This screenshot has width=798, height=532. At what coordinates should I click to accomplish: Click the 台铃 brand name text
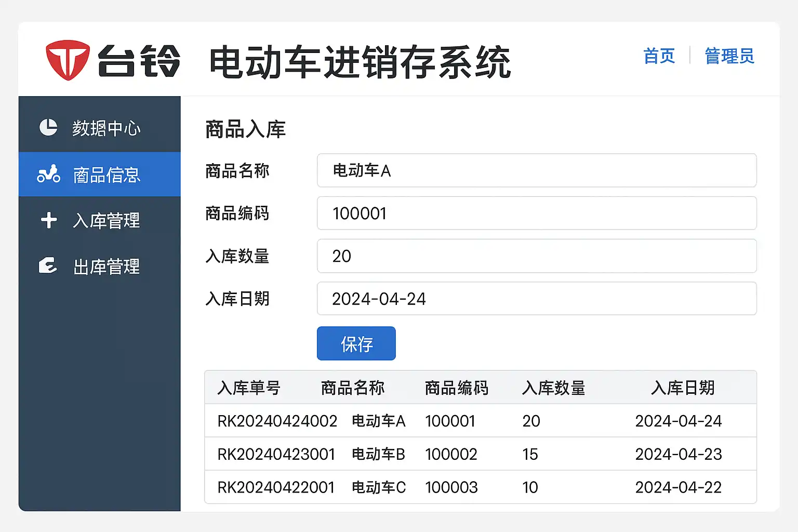[139, 61]
